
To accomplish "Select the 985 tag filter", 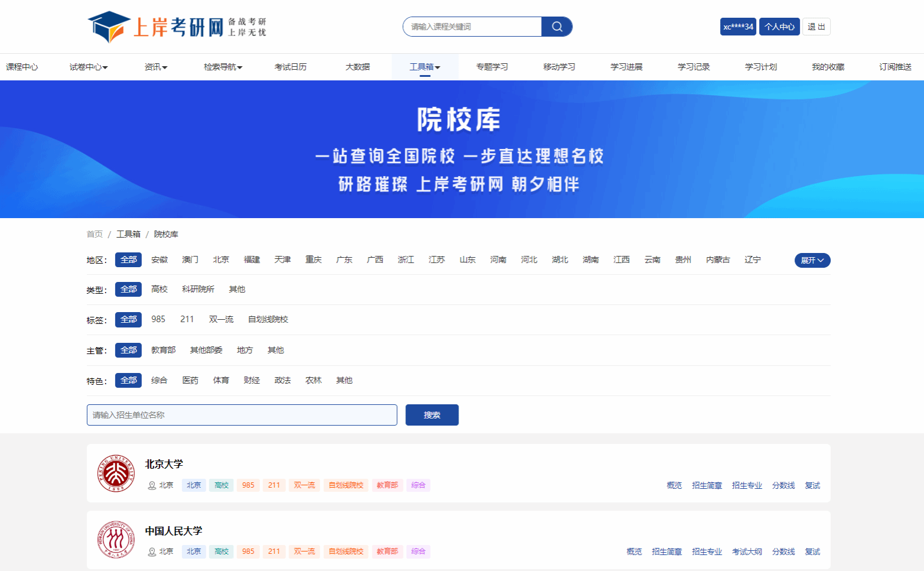I will (x=158, y=319).
